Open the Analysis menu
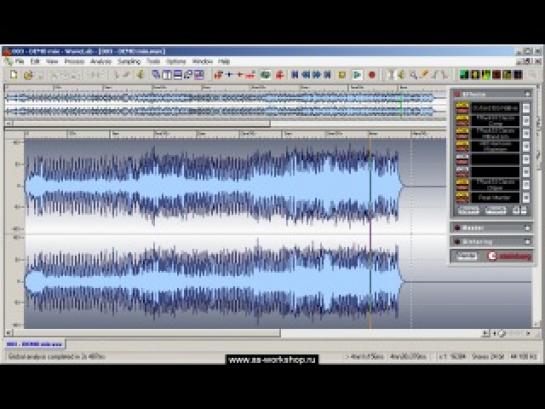Screen dimensions: 545x409 (101, 62)
